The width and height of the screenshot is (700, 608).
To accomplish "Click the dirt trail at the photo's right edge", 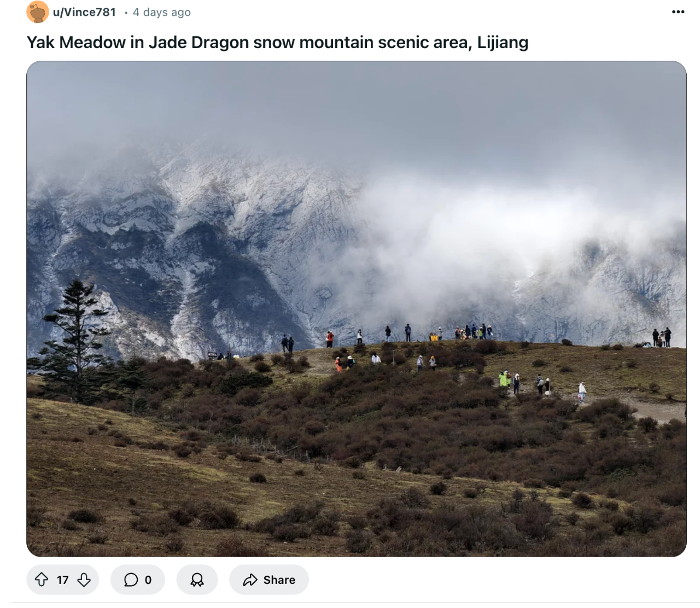I will pyautogui.click(x=656, y=410).
